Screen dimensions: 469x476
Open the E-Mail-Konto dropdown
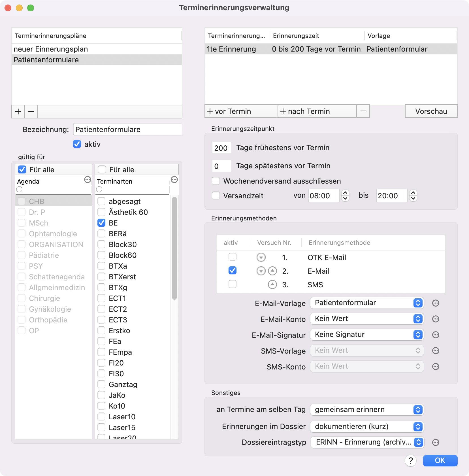pos(367,319)
